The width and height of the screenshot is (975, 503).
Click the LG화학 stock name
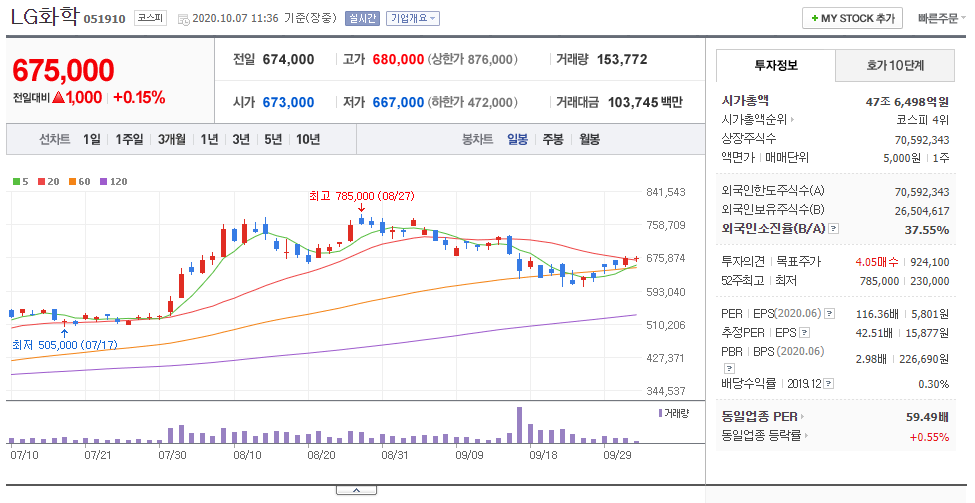click(44, 17)
